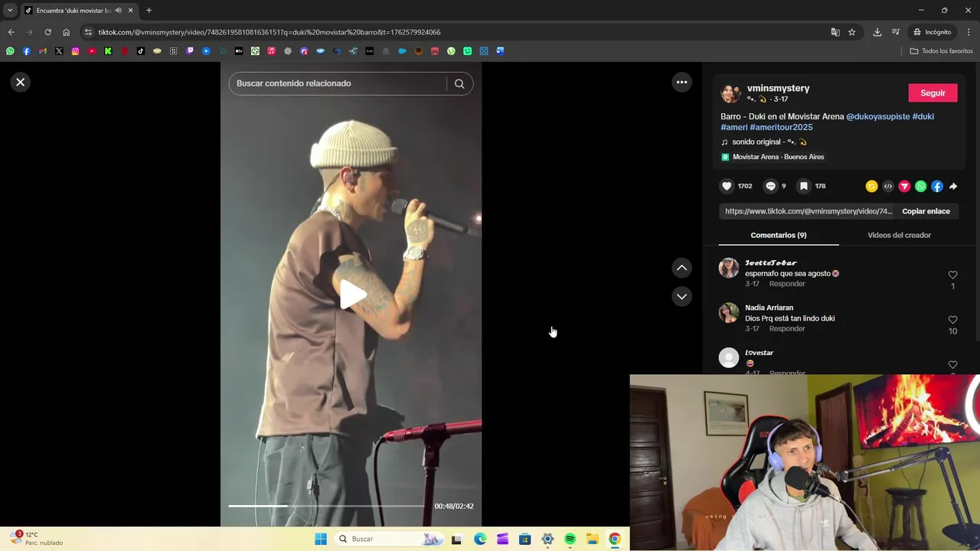Open more share options arrow
Image resolution: width=980 pixels, height=551 pixels.
(953, 186)
